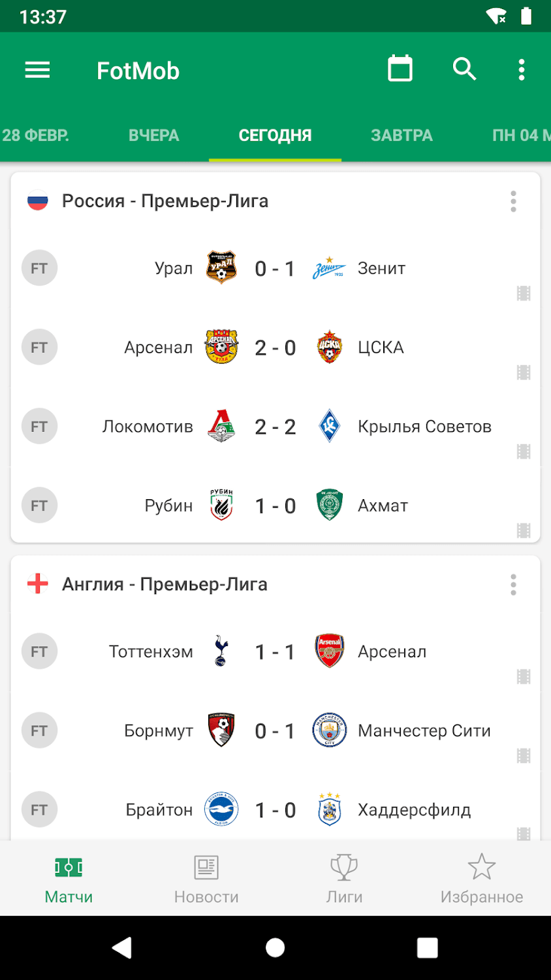Switch to the ЗАВТРА tab
This screenshot has width=551, height=980.
tap(401, 135)
